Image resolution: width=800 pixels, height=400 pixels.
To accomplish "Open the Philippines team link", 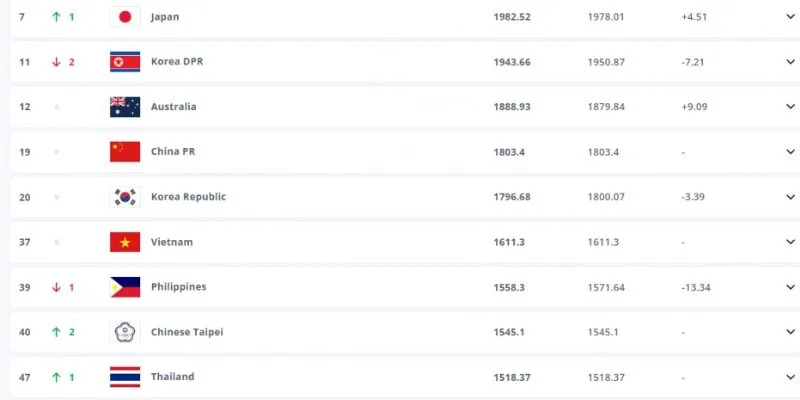I will tap(178, 287).
